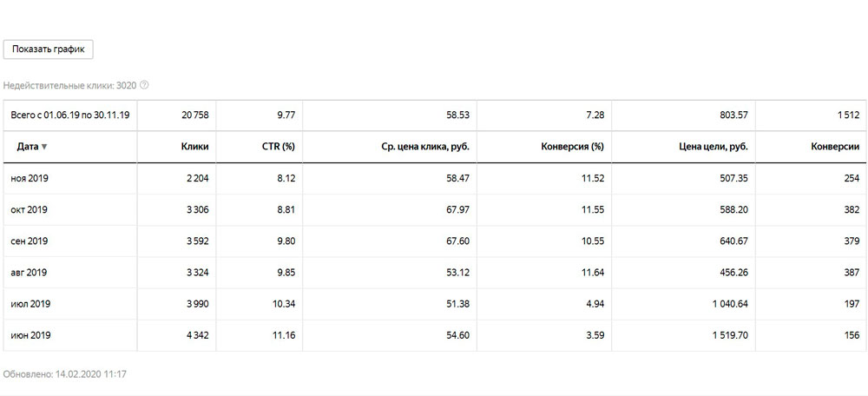The image size is (868, 396).
Task: Select the июл 2019 row
Action: coord(30,303)
